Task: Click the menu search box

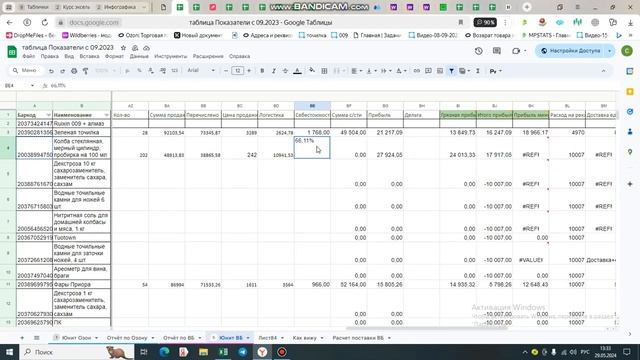Action: 27,71
